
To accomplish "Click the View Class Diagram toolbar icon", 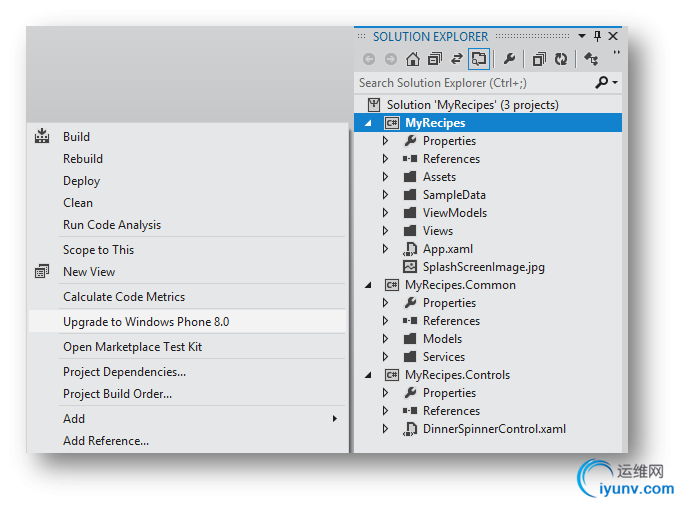I will click(591, 59).
